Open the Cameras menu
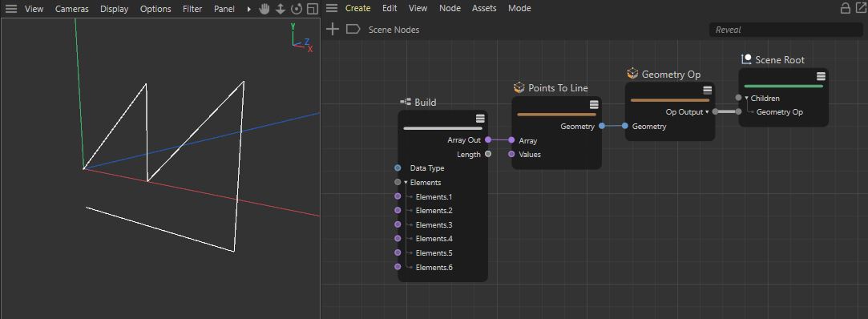Image resolution: width=868 pixels, height=319 pixels. coord(72,9)
